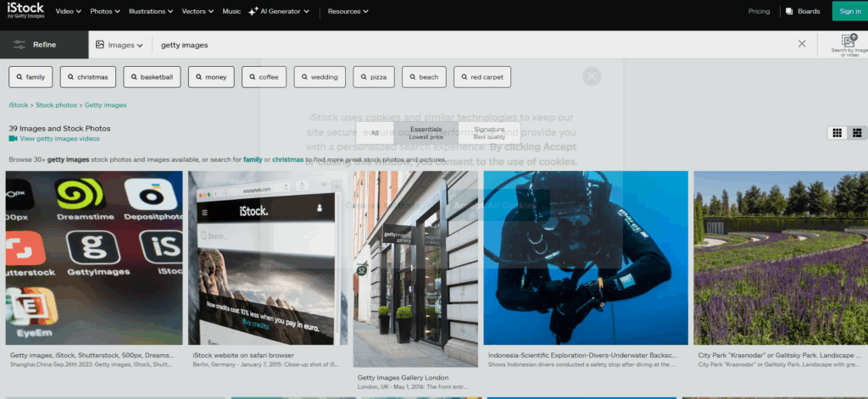
Task: Open the underwater divers photo thumbnail
Action: 586,258
